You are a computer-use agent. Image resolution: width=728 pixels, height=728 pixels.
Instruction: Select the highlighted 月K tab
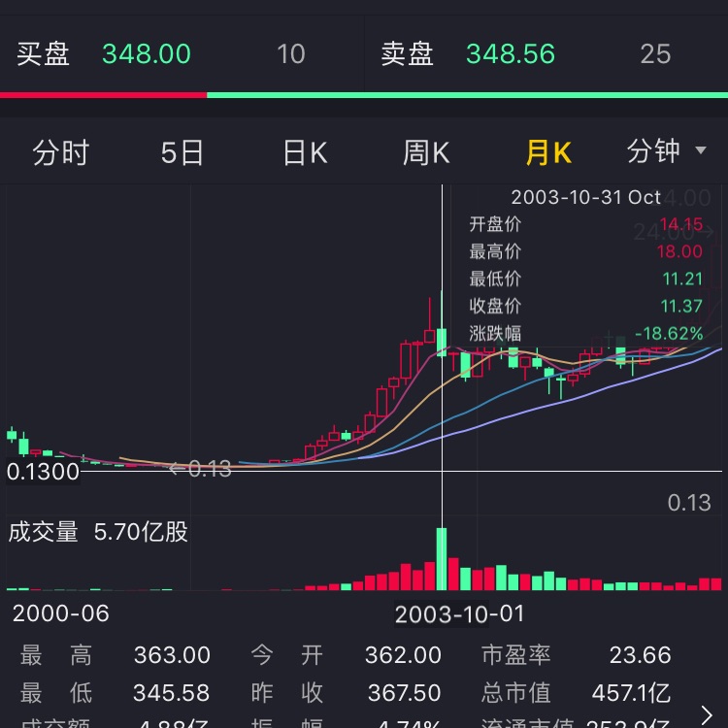click(548, 152)
